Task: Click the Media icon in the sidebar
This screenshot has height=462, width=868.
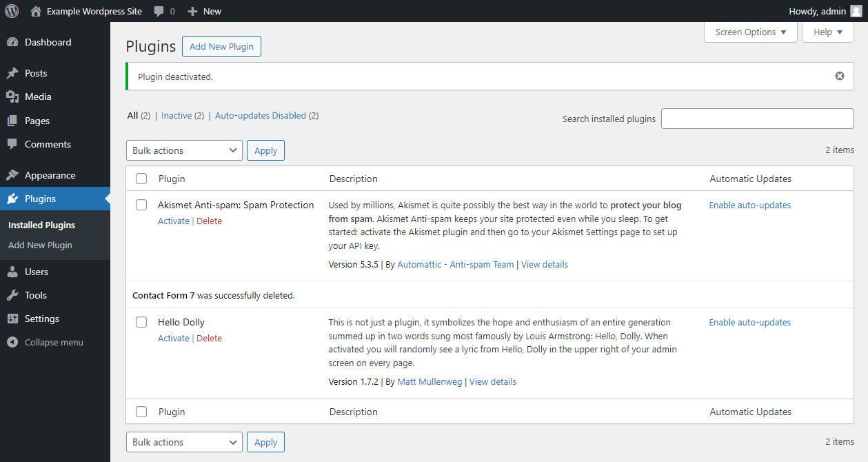Action: click(12, 97)
